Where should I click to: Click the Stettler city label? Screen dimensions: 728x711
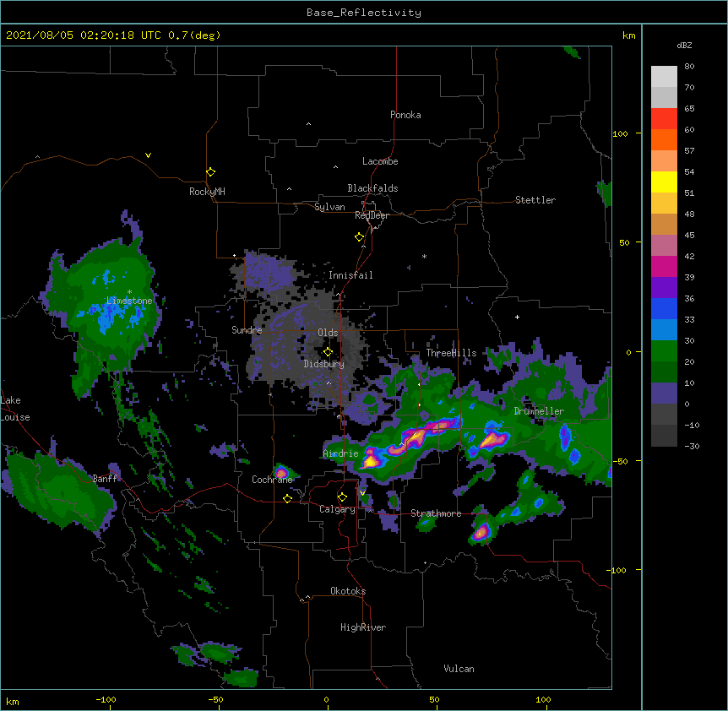coord(535,200)
